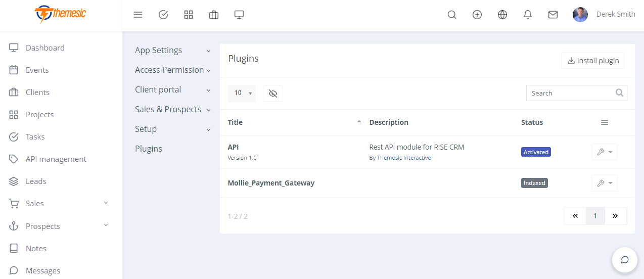Image resolution: width=644 pixels, height=279 pixels.
Task: Open API management in the sidebar
Action: pos(56,159)
